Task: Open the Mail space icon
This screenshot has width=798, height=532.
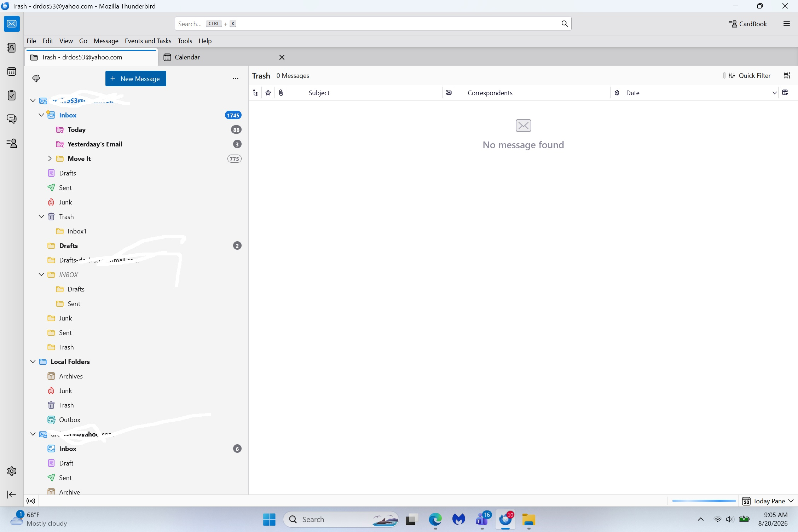Action: click(x=12, y=24)
